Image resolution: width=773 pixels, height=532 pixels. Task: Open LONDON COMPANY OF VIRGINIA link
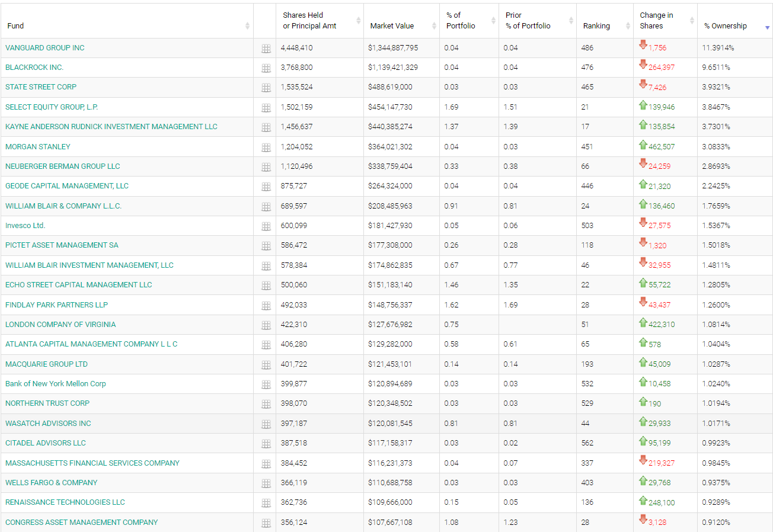pyautogui.click(x=60, y=325)
